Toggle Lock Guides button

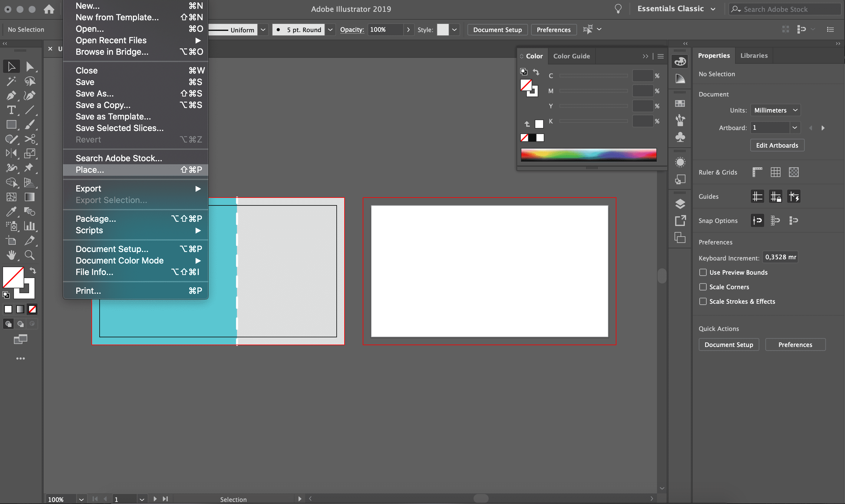pyautogui.click(x=775, y=196)
